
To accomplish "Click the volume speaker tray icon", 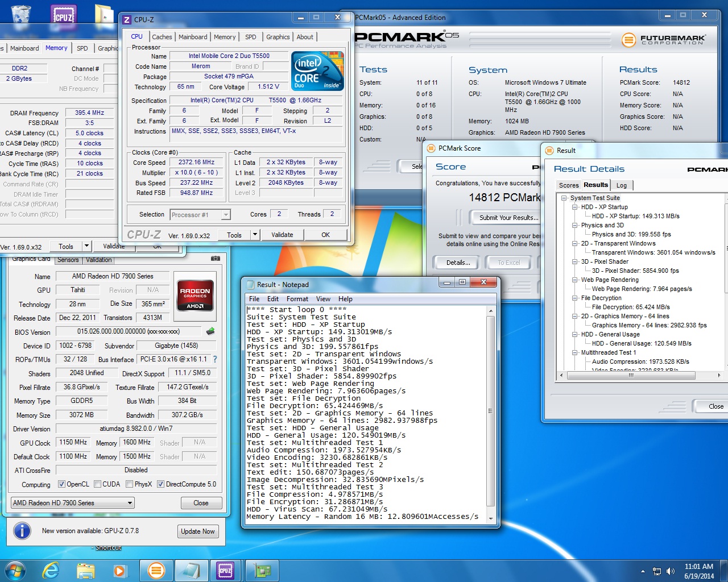I will [x=671, y=571].
